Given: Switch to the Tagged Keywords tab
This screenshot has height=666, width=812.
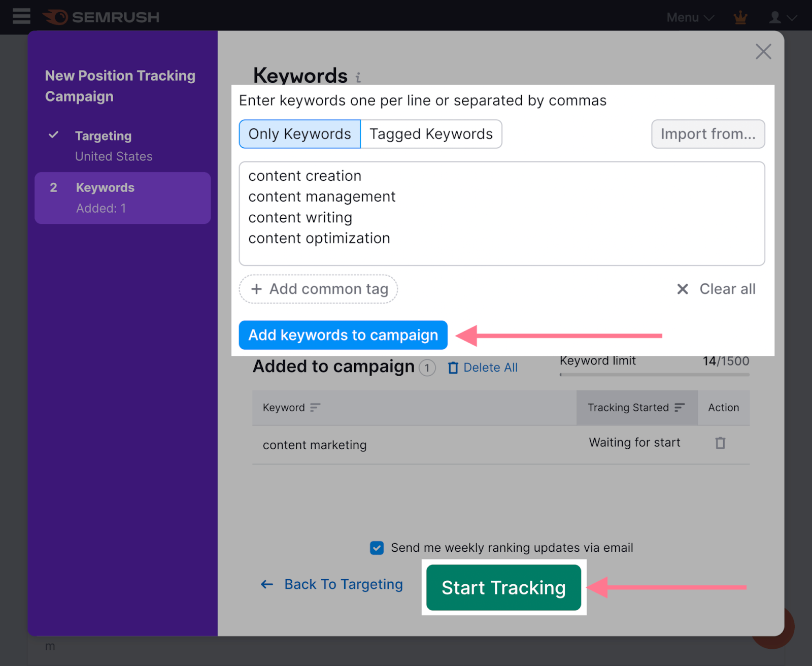Looking at the screenshot, I should (430, 134).
